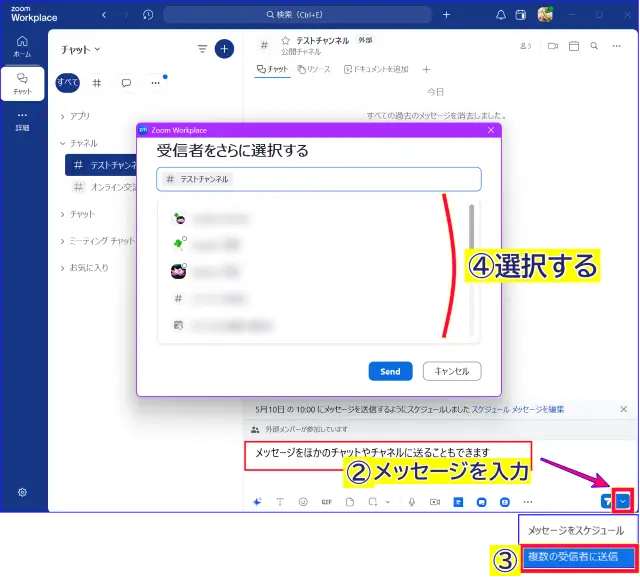Click the Send button in dialog
640x579 pixels.
click(390, 371)
